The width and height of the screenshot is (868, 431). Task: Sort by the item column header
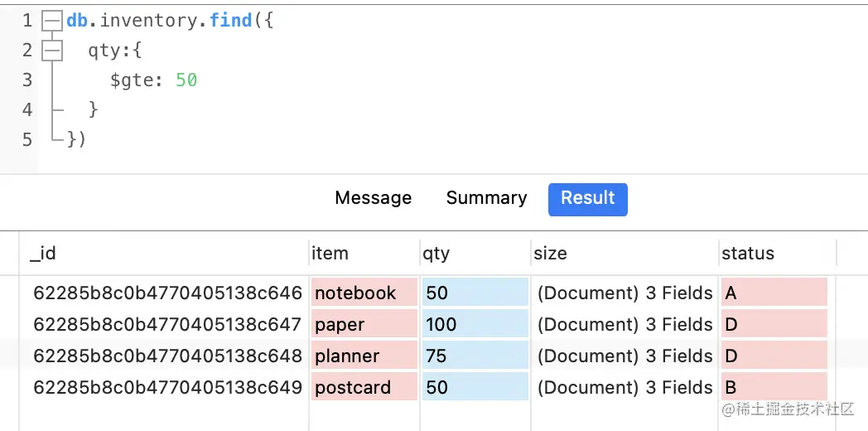pyautogui.click(x=330, y=254)
